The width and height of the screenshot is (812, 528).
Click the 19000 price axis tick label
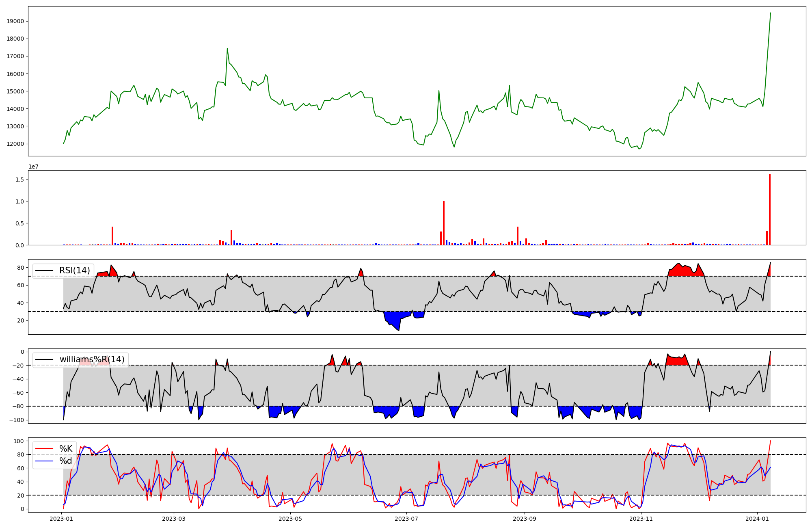[x=15, y=21]
